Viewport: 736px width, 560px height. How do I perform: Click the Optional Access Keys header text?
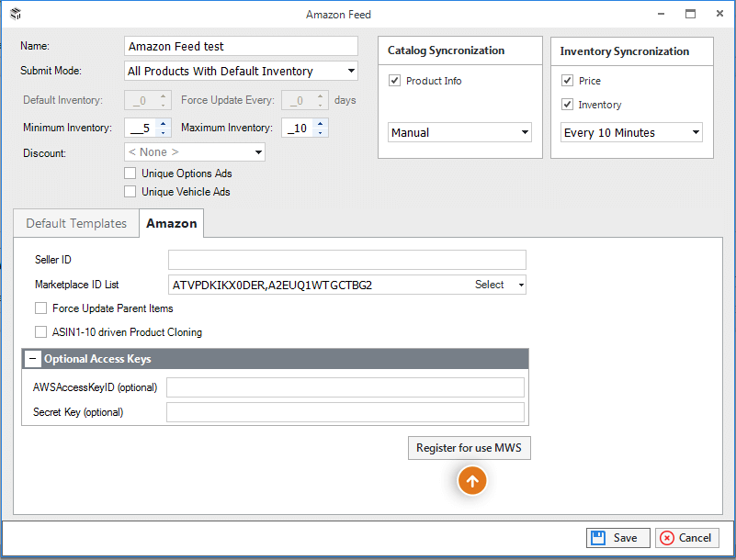[x=97, y=359]
